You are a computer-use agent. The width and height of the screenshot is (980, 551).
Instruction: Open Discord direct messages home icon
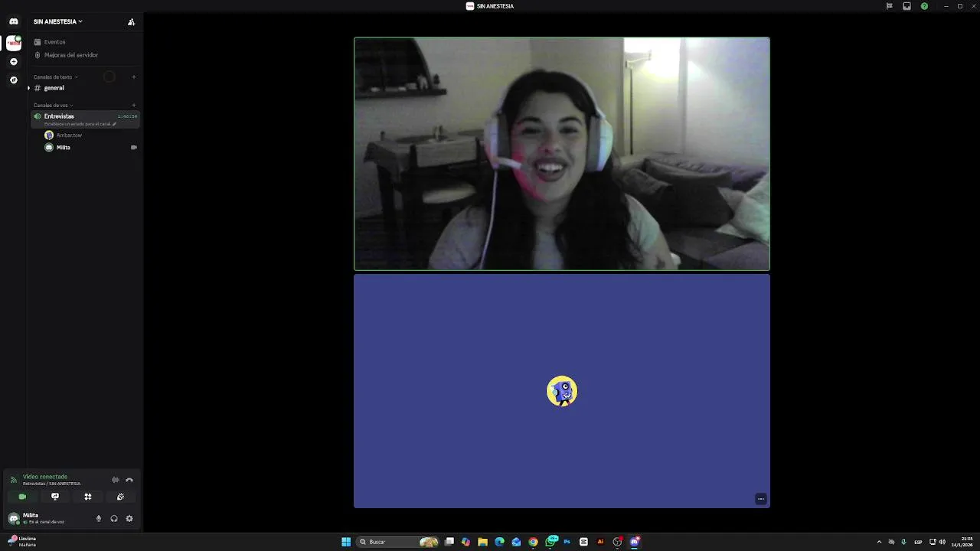coord(13,21)
